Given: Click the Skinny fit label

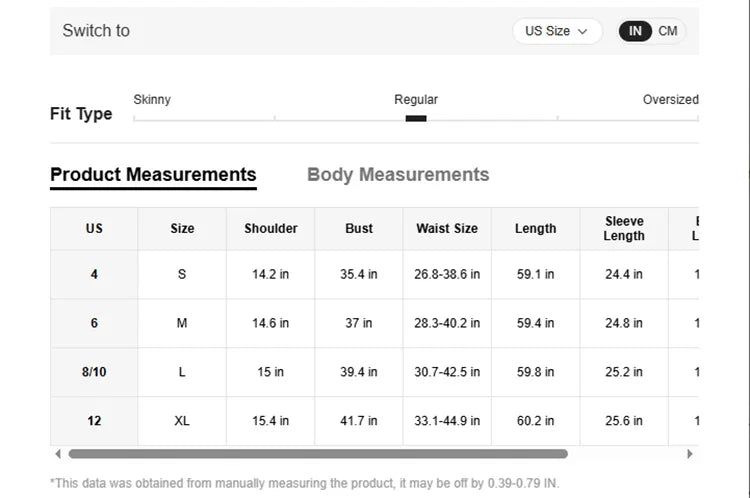Looking at the screenshot, I should (x=152, y=100).
